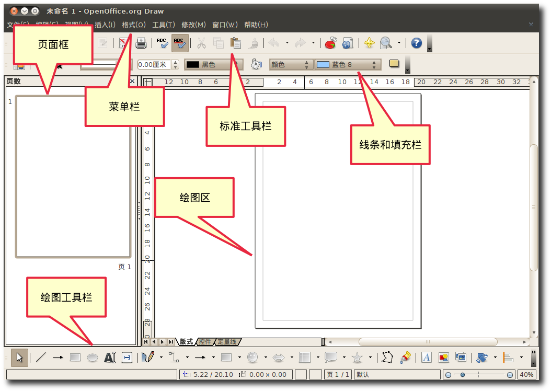Image resolution: width=551 pixels, height=392 pixels.
Task: Select the Ellipse tool
Action: tap(93, 358)
